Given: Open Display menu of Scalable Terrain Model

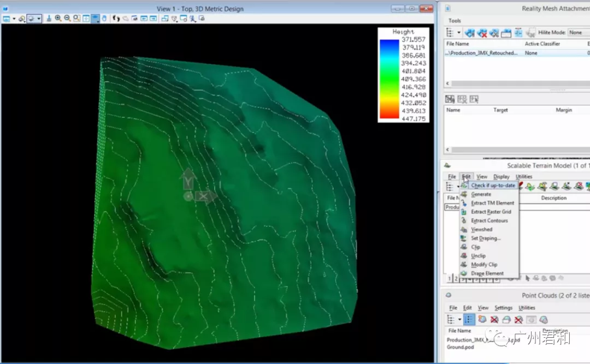Looking at the screenshot, I should [x=501, y=176].
